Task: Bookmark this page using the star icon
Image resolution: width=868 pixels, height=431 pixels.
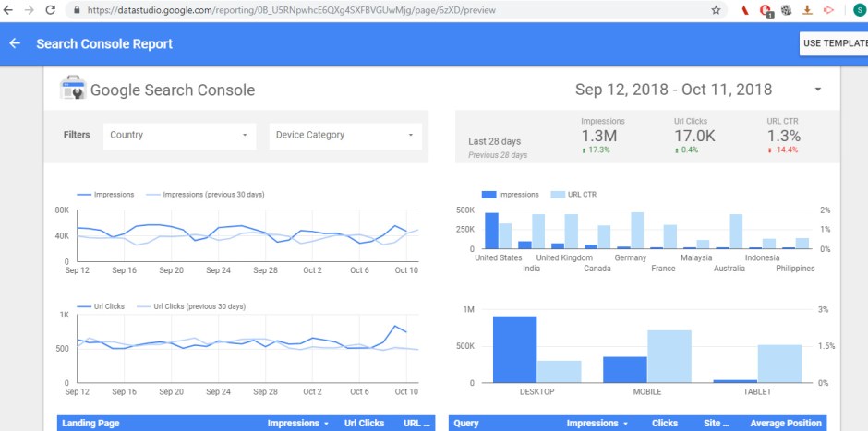Action: pyautogui.click(x=716, y=9)
